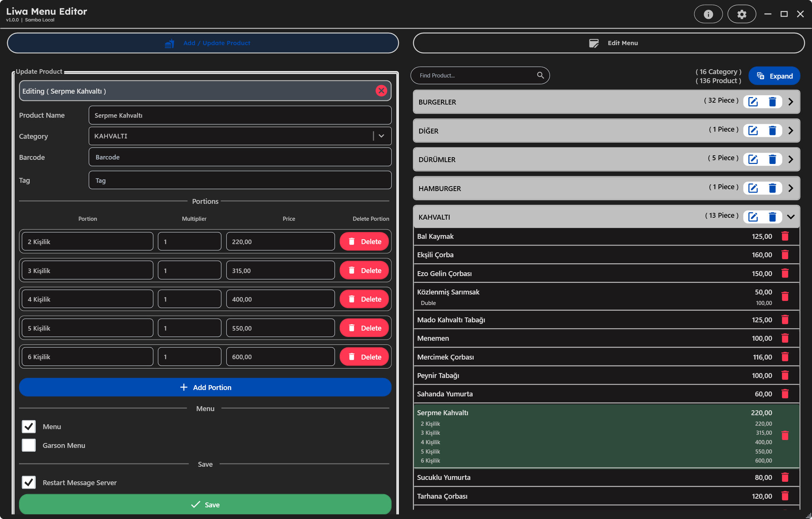The width and height of the screenshot is (812, 519).
Task: Delete Menemen product with red trash icon
Action: (785, 338)
